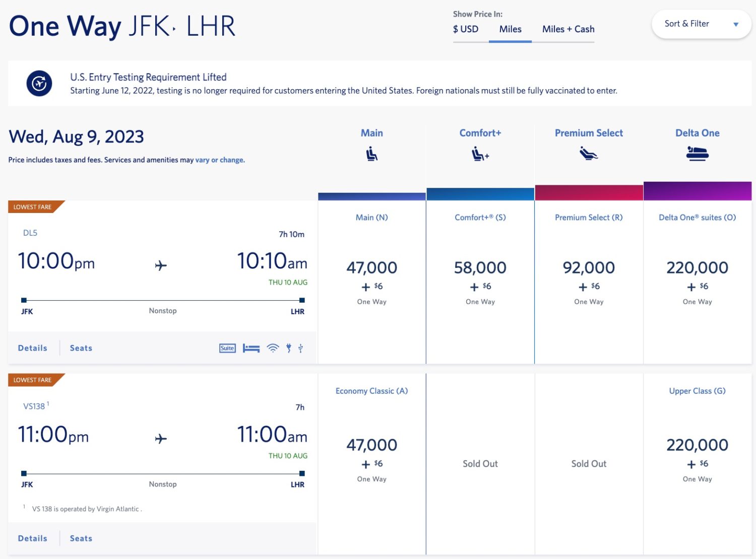756x559 pixels.
Task: Select the lie-flat seat amenity icon
Action: coord(251,347)
